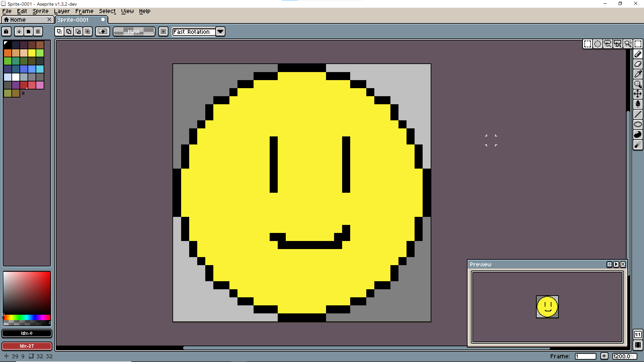Enable add-to-selection mode button
The width and height of the screenshot is (644, 362).
[x=69, y=32]
